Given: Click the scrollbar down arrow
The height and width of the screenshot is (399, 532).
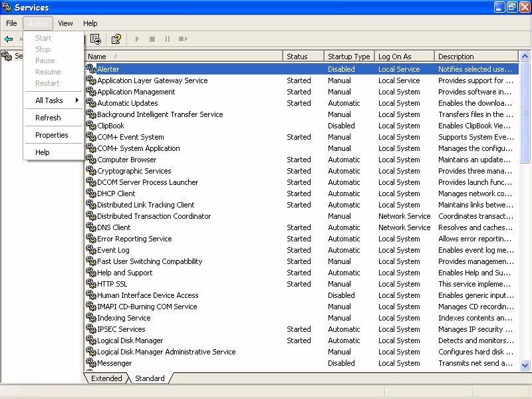Looking at the screenshot, I should click(525, 365).
